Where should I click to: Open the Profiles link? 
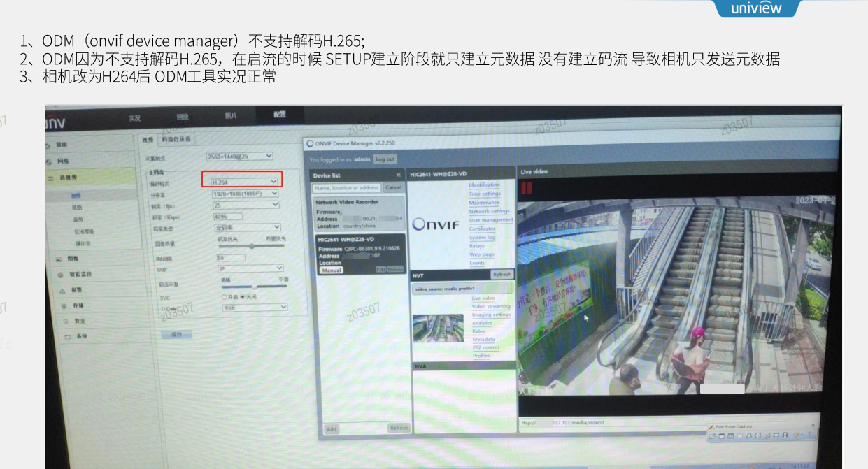481,356
